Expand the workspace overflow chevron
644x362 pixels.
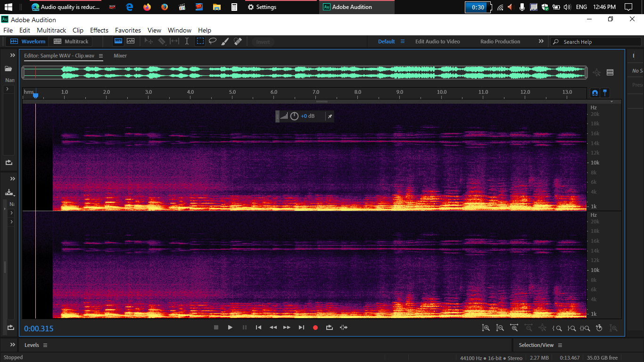tap(541, 41)
